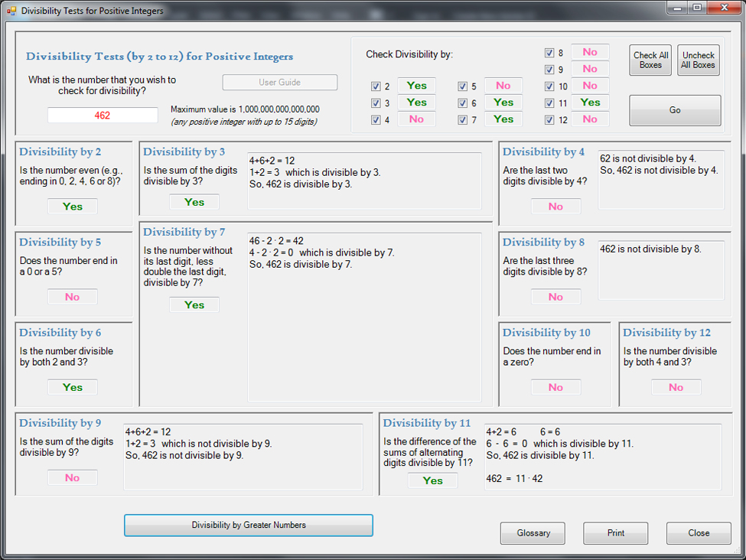Maximize the Divisibility Tests window

click(x=697, y=8)
